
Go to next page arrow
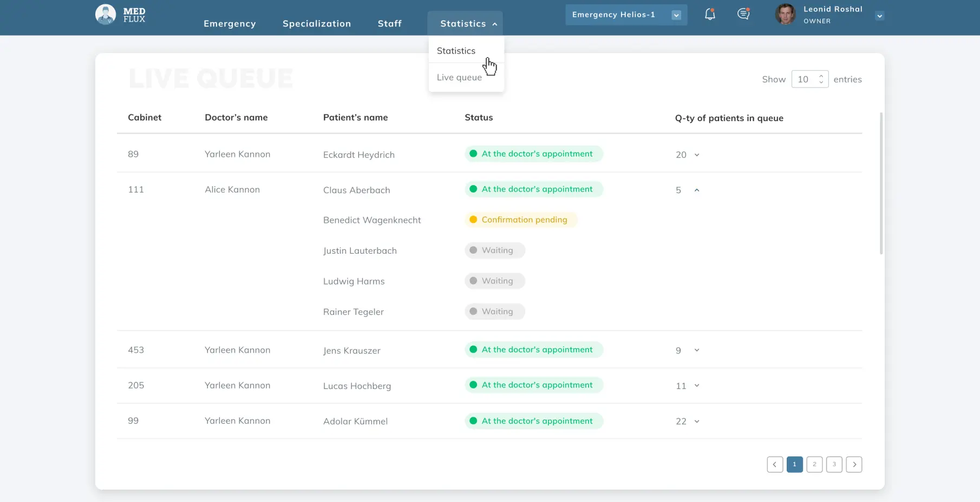pos(854,464)
